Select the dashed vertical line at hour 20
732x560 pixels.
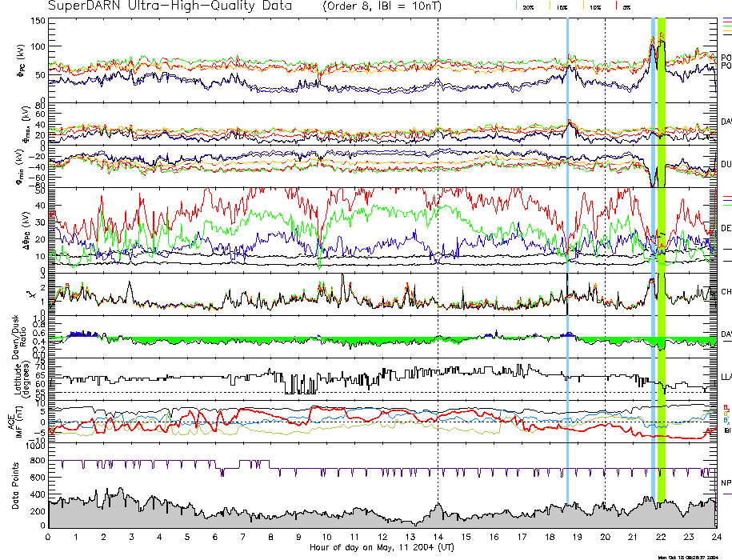(x=606, y=240)
